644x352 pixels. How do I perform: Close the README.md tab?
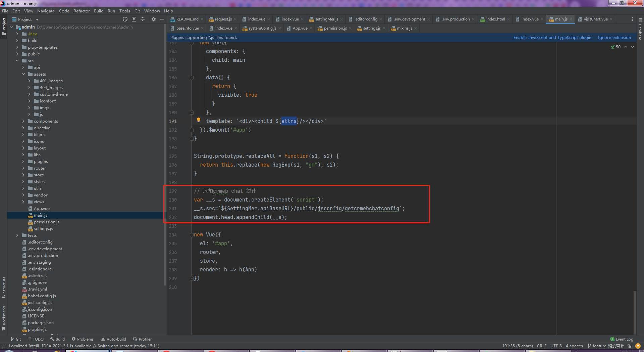(202, 19)
